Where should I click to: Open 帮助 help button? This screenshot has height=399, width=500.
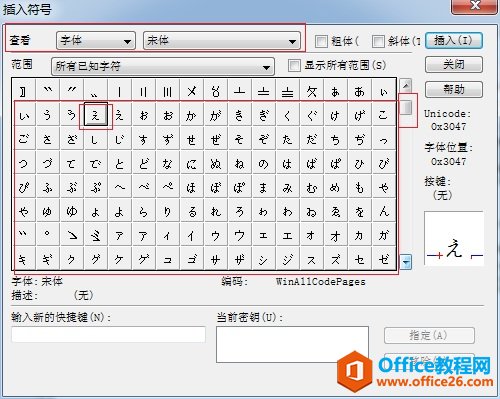click(454, 89)
